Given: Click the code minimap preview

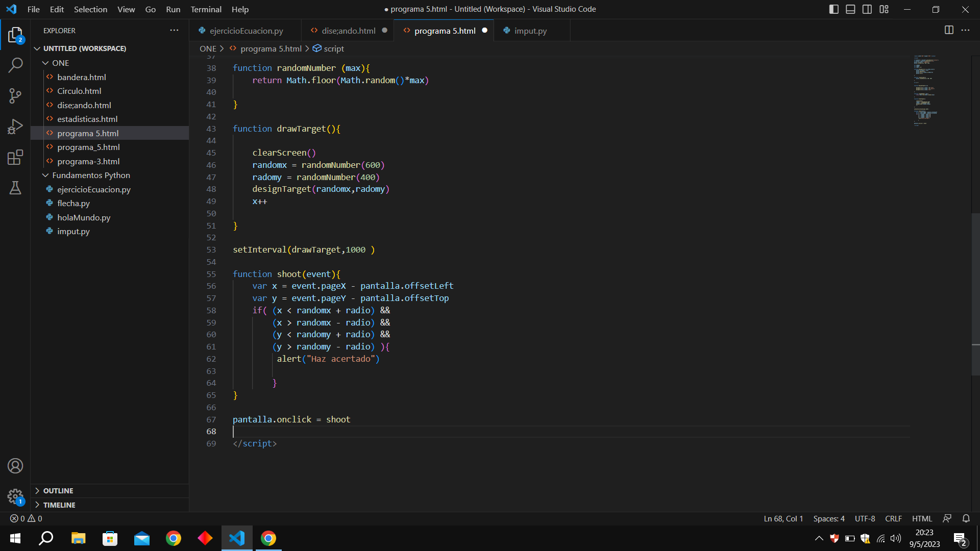Looking at the screenshot, I should [926, 90].
